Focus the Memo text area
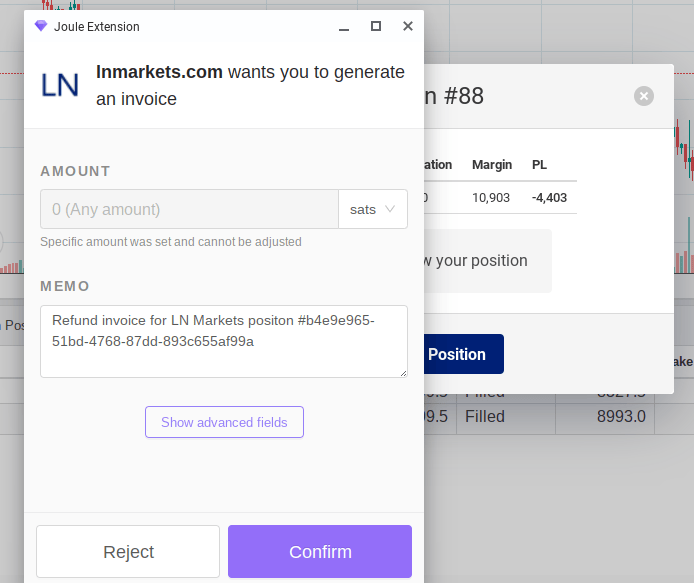The image size is (694, 583). (223, 341)
